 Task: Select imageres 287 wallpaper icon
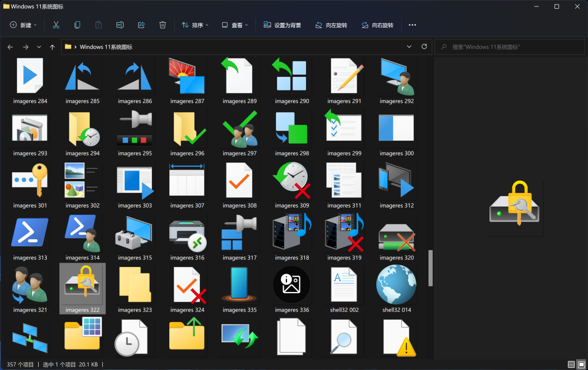pyautogui.click(x=187, y=76)
